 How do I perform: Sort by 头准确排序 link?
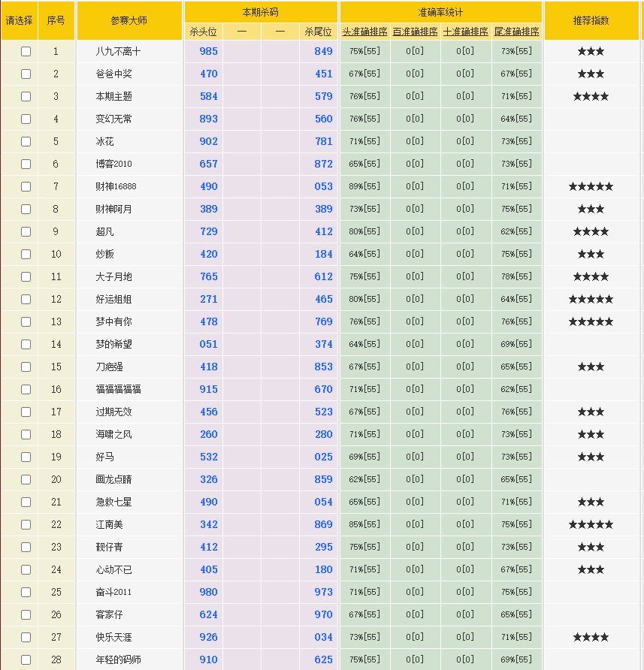coord(364,32)
